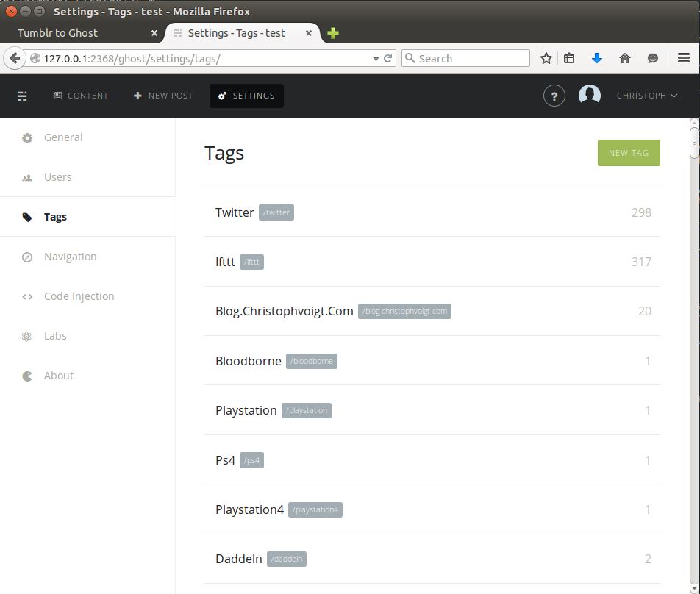Open the Daddeln tag

tap(239, 559)
